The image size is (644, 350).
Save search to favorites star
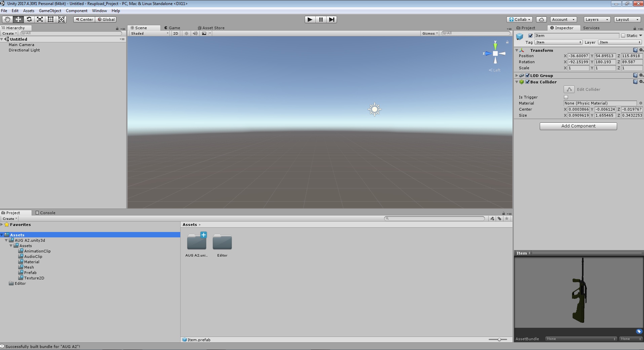[x=507, y=219]
